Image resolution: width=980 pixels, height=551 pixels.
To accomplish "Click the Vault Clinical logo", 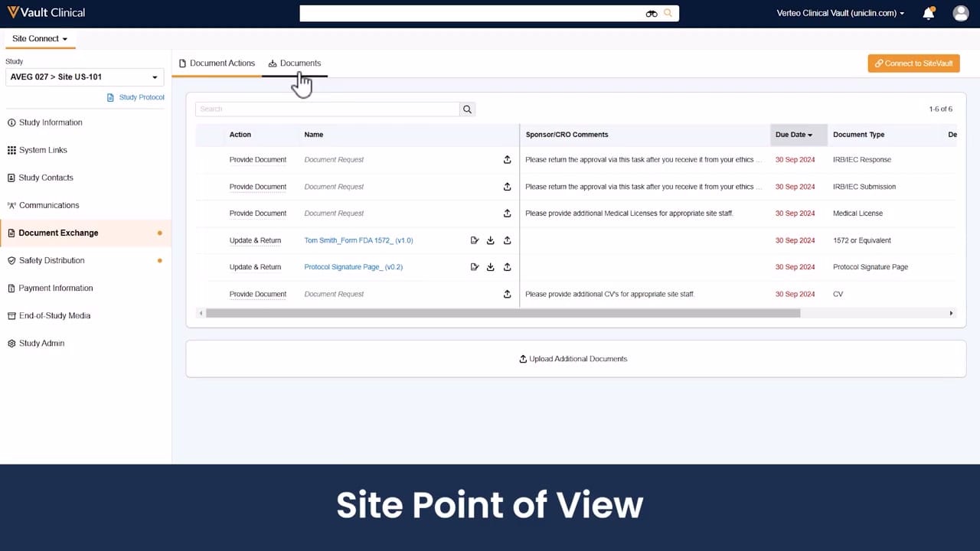I will (46, 13).
